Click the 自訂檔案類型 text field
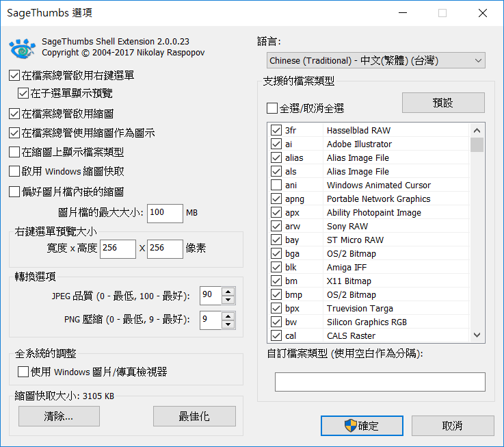 click(x=380, y=382)
